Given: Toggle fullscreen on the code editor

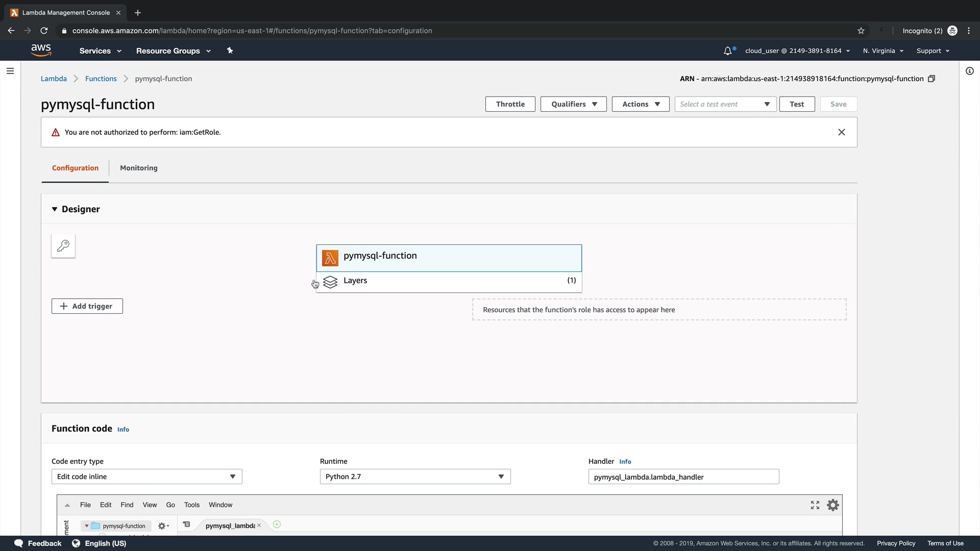Looking at the screenshot, I should click(815, 505).
